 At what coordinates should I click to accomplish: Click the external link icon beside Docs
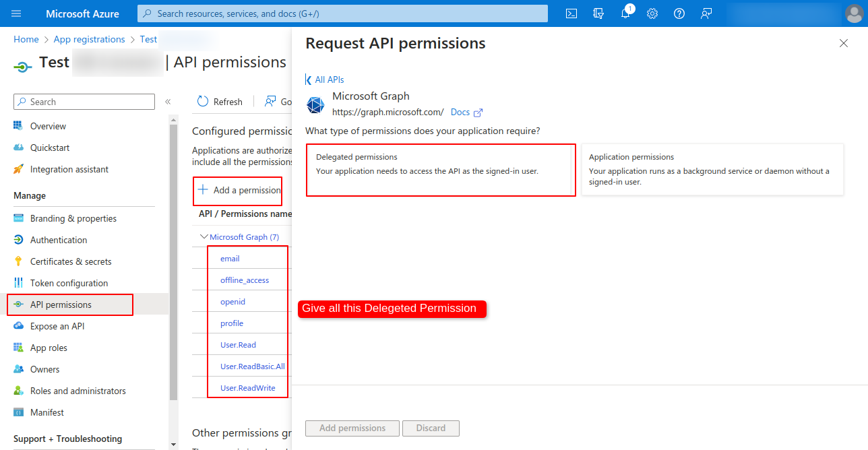tap(478, 112)
